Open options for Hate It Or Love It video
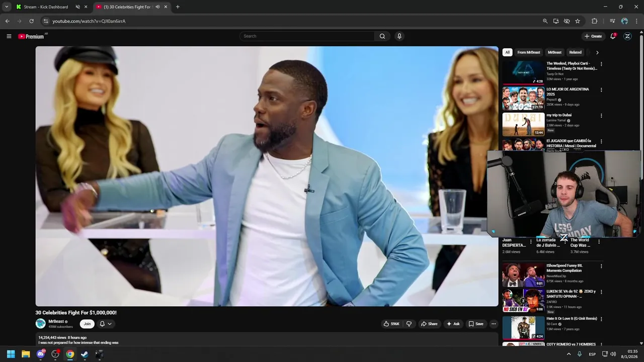 point(601,319)
